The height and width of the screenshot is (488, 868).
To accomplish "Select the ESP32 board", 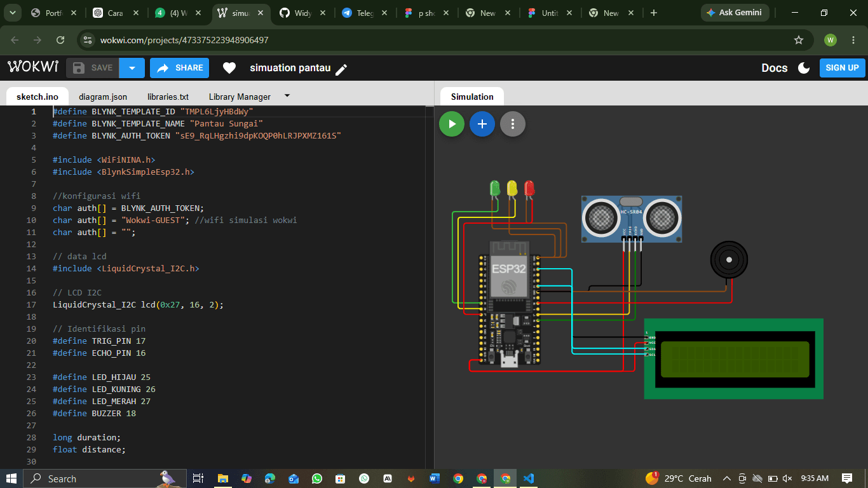I will tap(510, 303).
